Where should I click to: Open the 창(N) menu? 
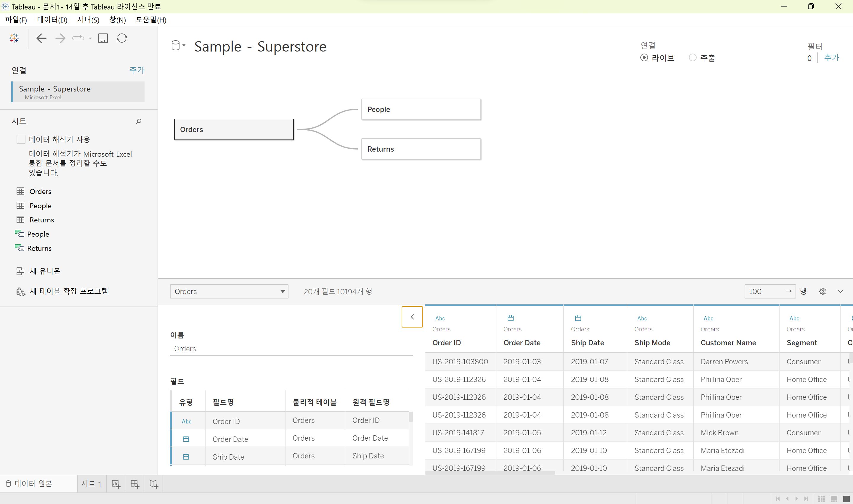[x=118, y=20]
